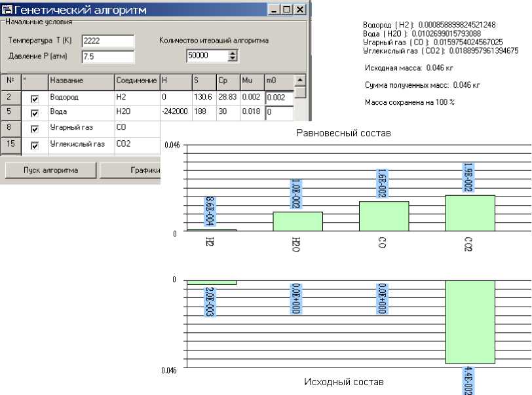Click the Название column header
This screenshot has width=532, height=395.
(81, 82)
